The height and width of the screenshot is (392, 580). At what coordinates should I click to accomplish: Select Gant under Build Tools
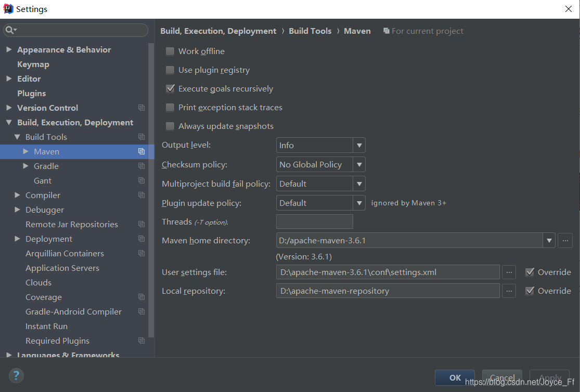pos(43,180)
